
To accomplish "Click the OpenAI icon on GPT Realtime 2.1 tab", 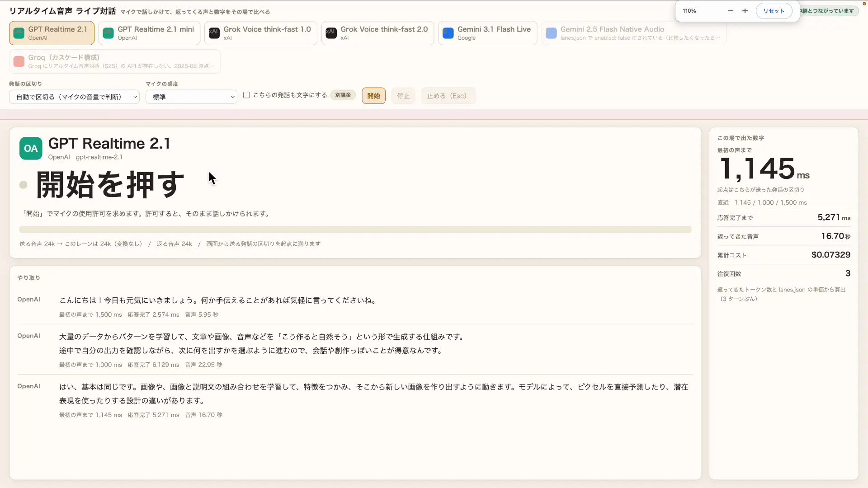I will pos(19,33).
